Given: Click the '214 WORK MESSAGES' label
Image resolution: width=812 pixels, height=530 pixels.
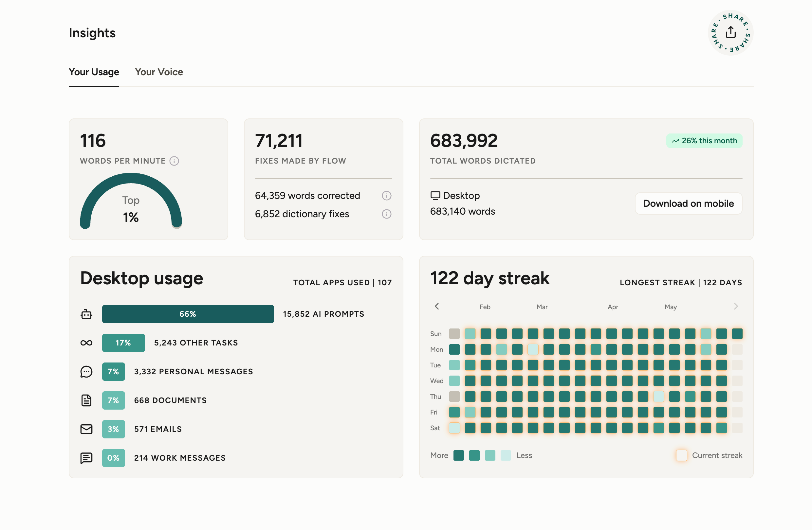Looking at the screenshot, I should pyautogui.click(x=180, y=458).
